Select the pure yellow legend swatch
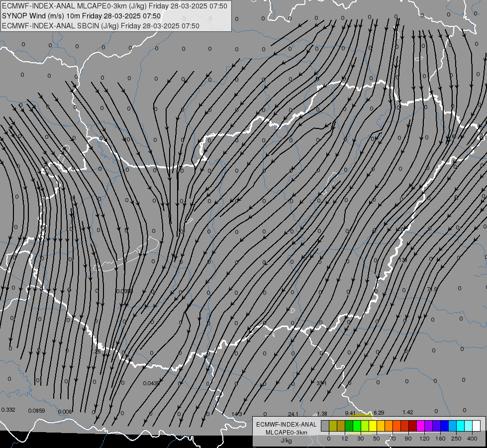The image size is (487, 448). 373,426
